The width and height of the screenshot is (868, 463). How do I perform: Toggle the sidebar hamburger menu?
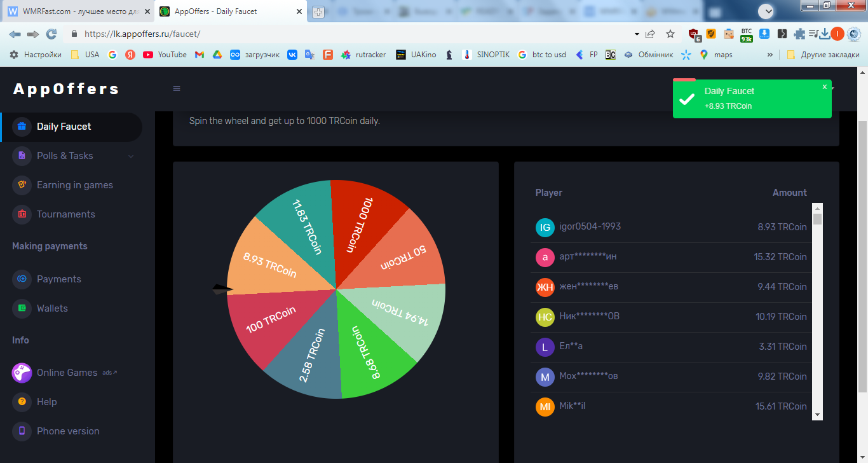pos(177,88)
